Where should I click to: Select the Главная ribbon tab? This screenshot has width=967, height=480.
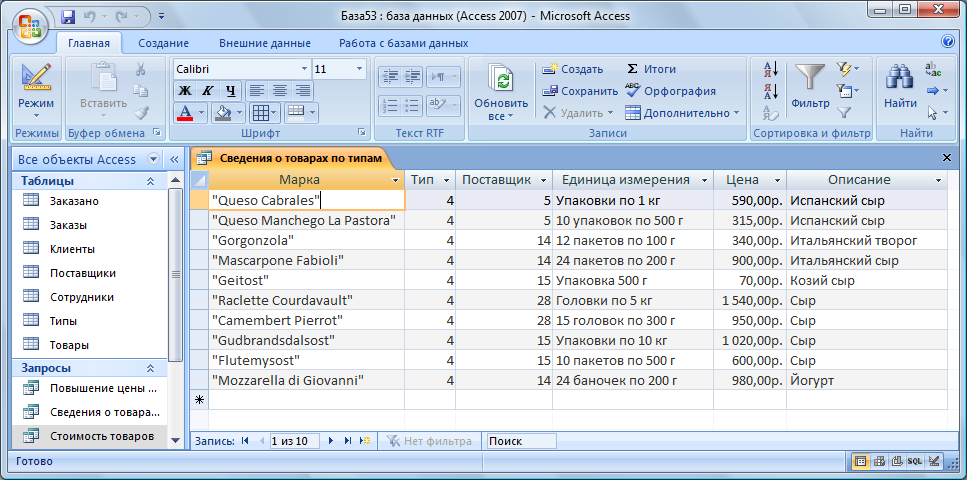(89, 43)
